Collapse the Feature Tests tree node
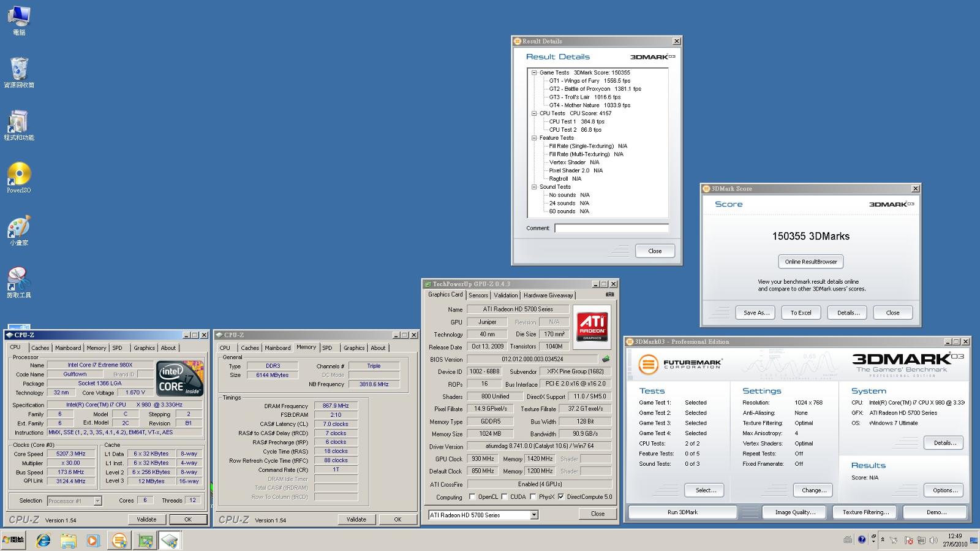Screen dimensions: 980x551 click(x=534, y=138)
